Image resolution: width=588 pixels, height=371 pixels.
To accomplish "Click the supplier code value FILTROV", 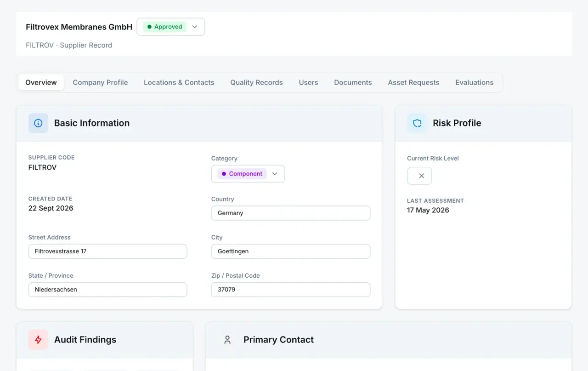I will coord(42,167).
